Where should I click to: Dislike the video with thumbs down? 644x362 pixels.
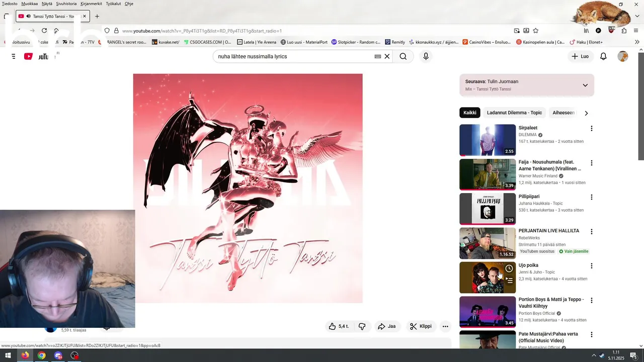(x=362, y=326)
